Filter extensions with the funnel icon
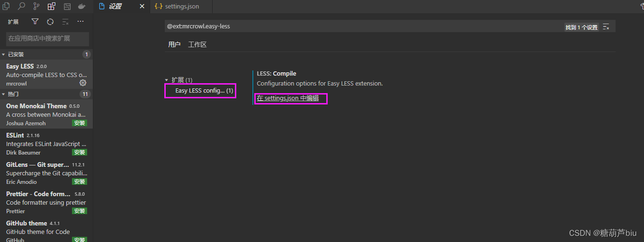 [35, 22]
